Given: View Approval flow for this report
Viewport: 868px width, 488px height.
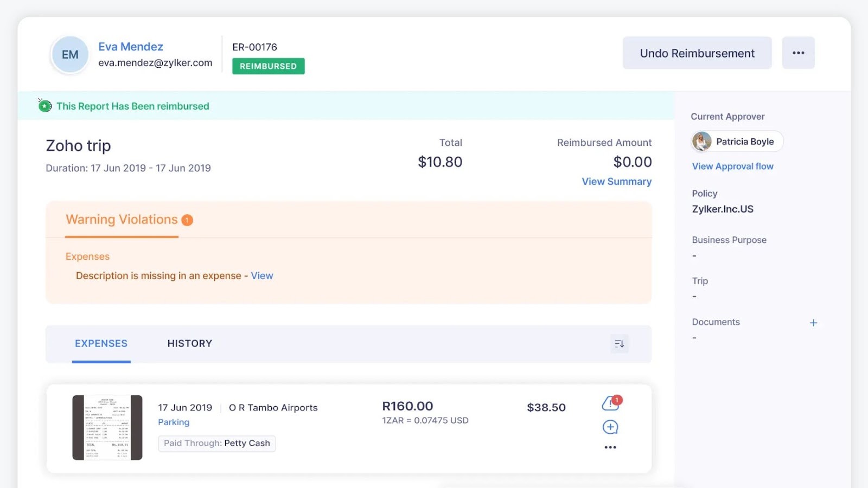Looking at the screenshot, I should 732,166.
